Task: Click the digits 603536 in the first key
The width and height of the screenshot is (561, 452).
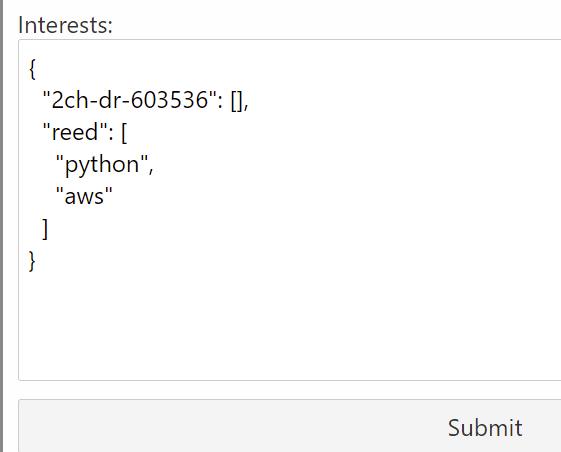Action: click(169, 100)
